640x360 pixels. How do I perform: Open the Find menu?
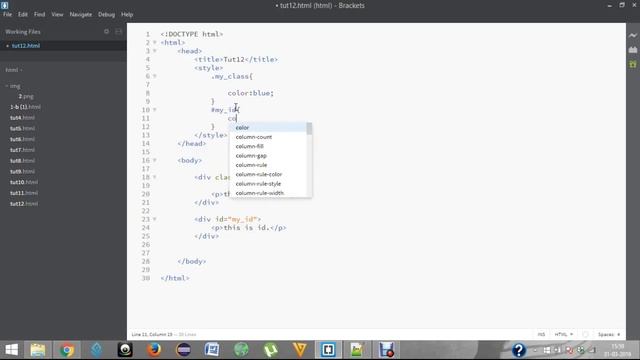pos(40,14)
